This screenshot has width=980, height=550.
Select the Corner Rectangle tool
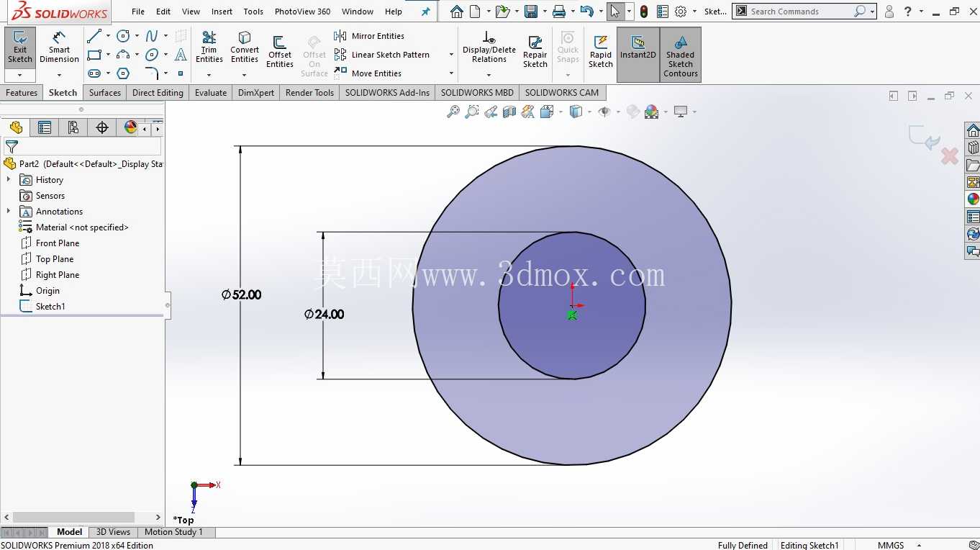pos(94,55)
